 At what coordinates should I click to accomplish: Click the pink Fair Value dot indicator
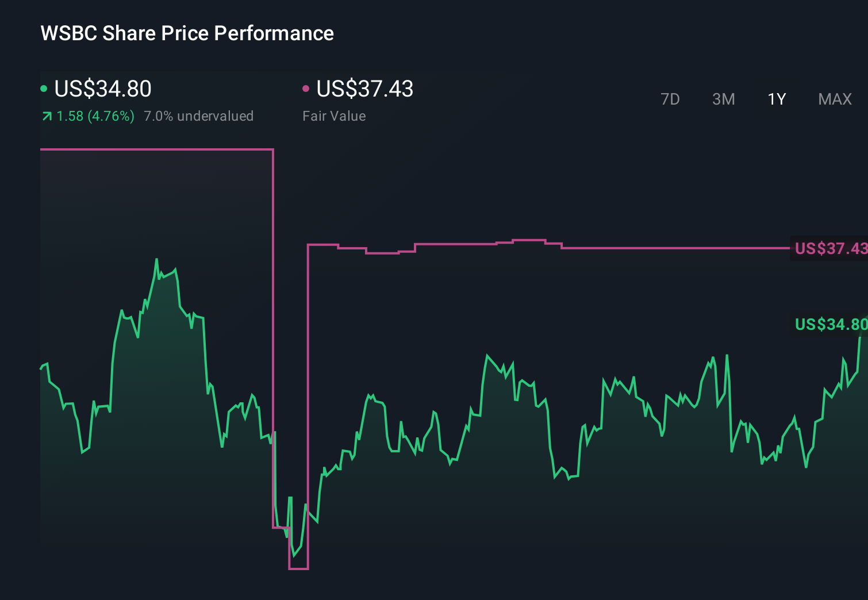[306, 88]
